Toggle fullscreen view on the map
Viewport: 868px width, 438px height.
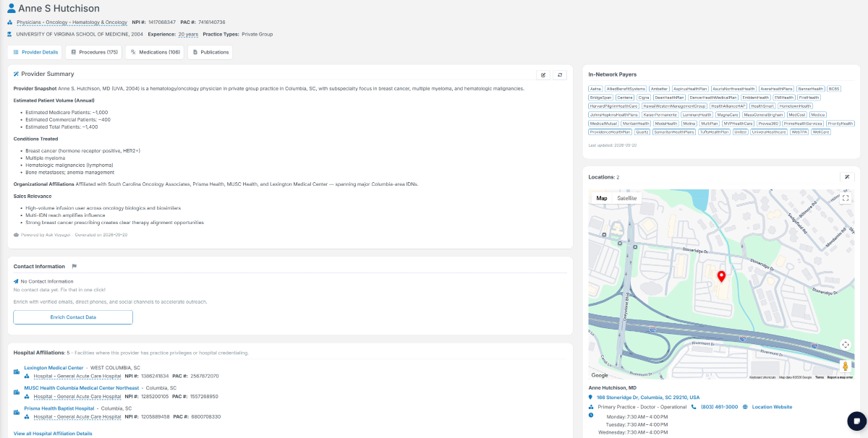(846, 198)
